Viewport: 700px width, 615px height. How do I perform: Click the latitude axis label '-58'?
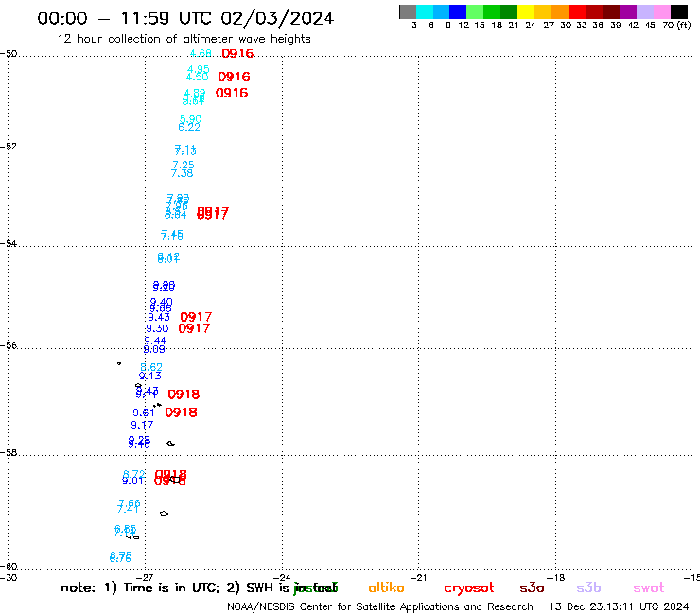[9, 453]
